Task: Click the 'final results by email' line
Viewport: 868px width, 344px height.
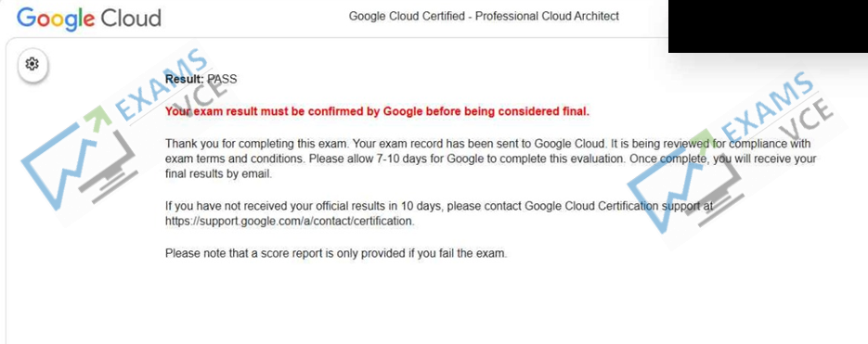Action: [219, 174]
